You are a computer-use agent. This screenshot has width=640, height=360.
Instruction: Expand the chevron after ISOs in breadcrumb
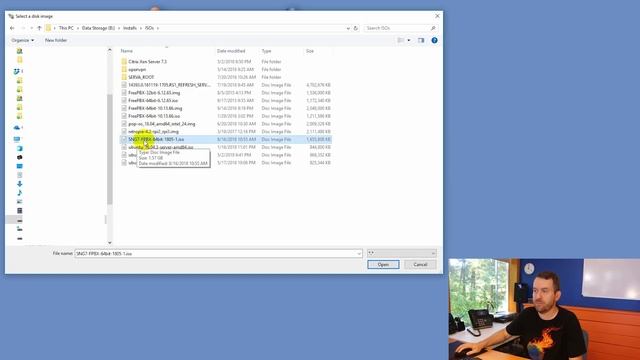tap(158, 28)
